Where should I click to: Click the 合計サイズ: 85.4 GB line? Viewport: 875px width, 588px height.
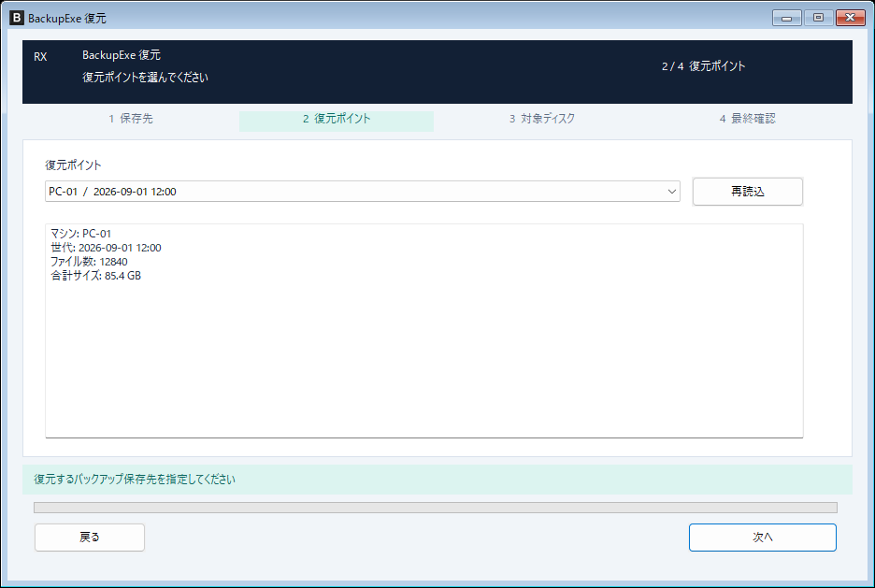click(x=96, y=276)
